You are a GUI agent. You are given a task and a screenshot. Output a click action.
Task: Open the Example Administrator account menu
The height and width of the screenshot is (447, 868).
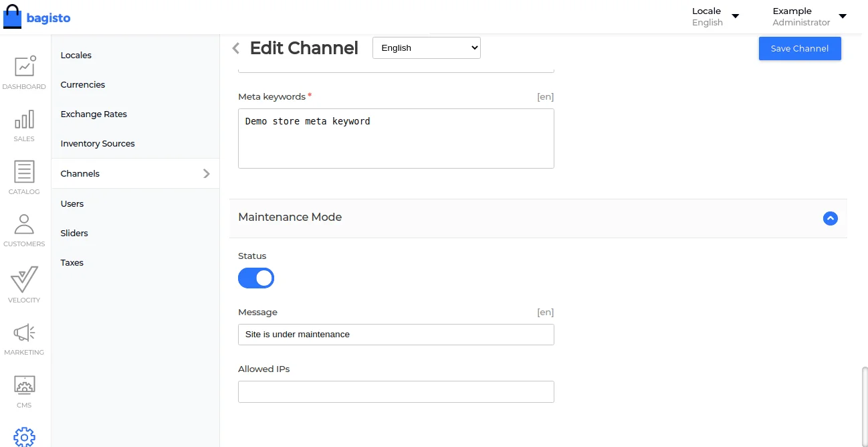click(x=808, y=17)
